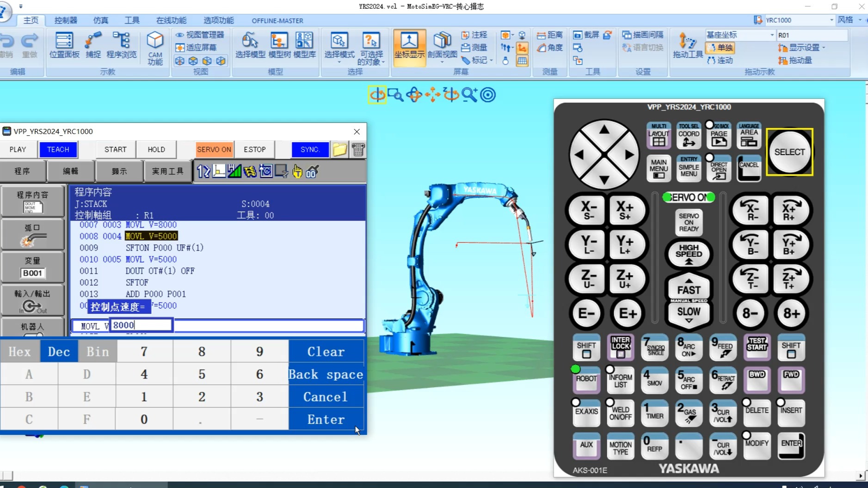Screen dimensions: 868x488
Task: Click the Enter key on numeric keypad
Action: pyautogui.click(x=326, y=419)
